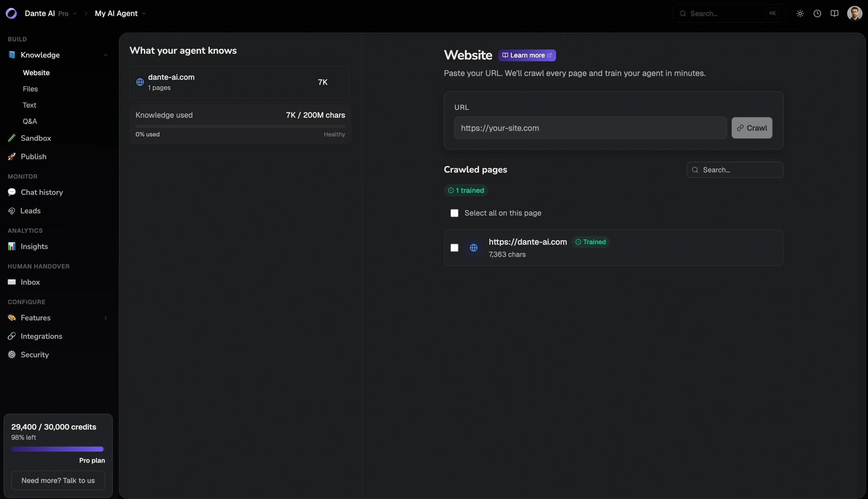Screen dimensions: 868x499
Task: Click the Features palette icon
Action: [x=12, y=318]
